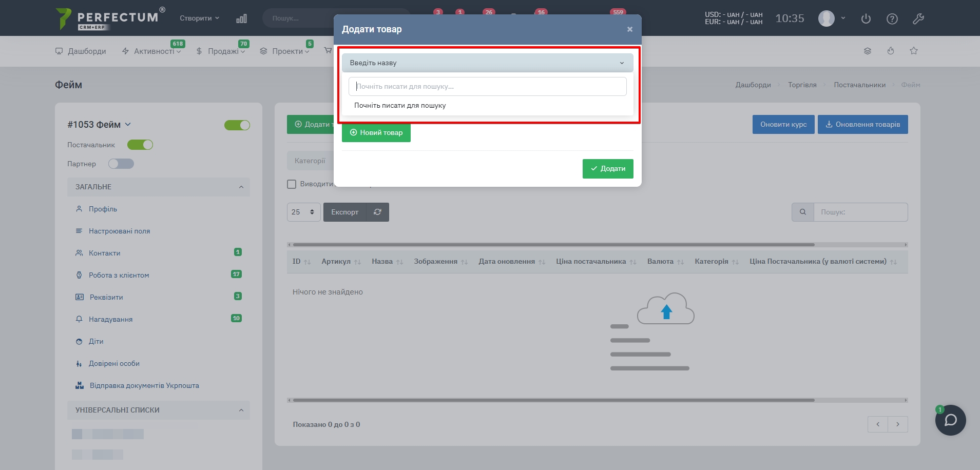Check the Виводити checkbox

tap(292, 184)
